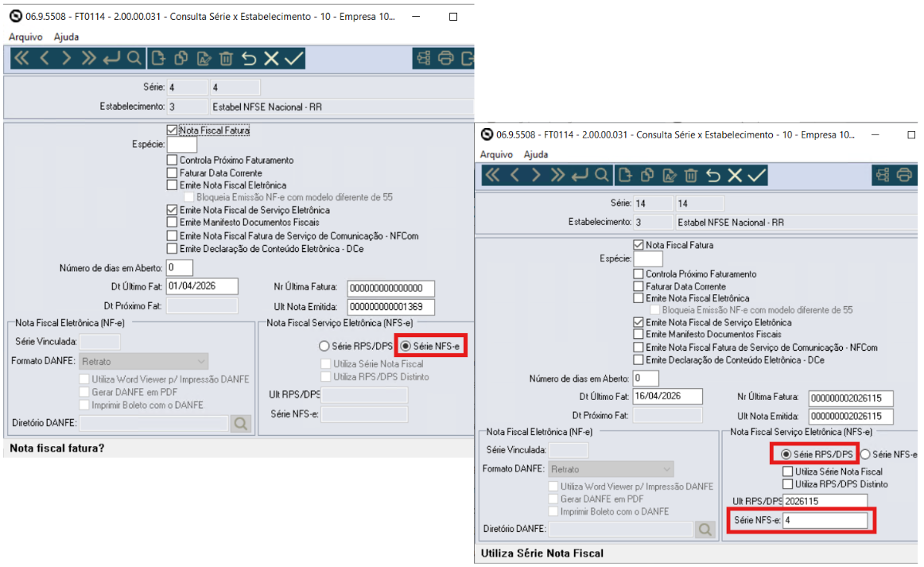Click Número de dias em Aberto field, left window
The height and width of the screenshot is (567, 924).
point(180,267)
